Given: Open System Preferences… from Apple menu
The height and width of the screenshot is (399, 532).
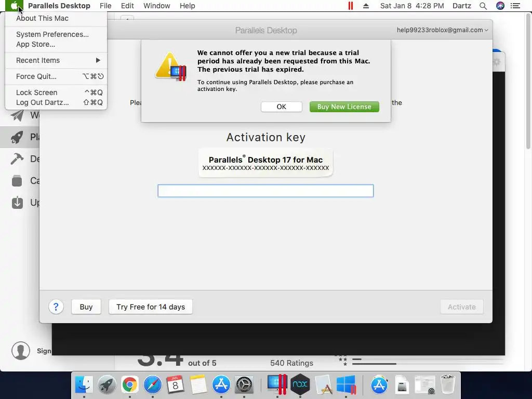Looking at the screenshot, I should pyautogui.click(x=56, y=34).
